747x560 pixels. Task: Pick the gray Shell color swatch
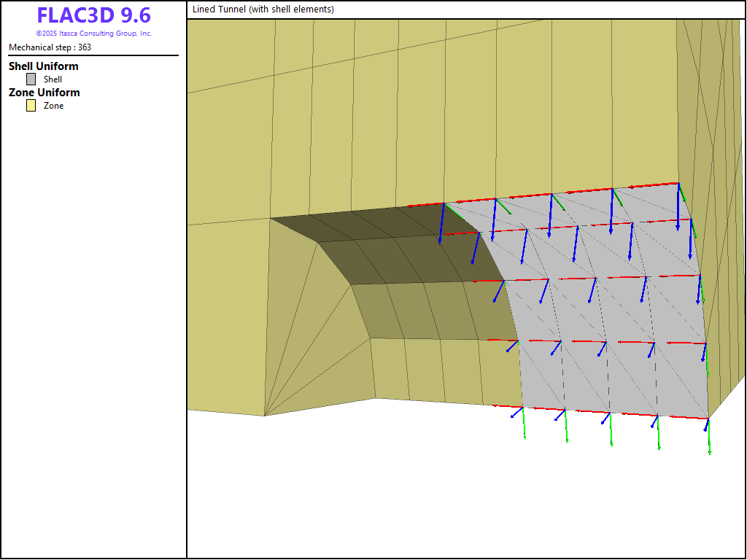pyautogui.click(x=31, y=79)
